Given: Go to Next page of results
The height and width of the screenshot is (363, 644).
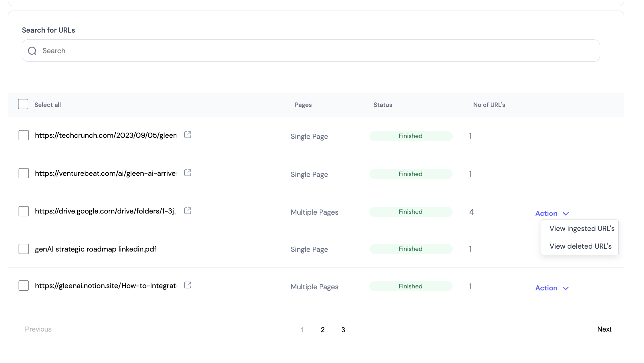Looking at the screenshot, I should click(x=604, y=329).
